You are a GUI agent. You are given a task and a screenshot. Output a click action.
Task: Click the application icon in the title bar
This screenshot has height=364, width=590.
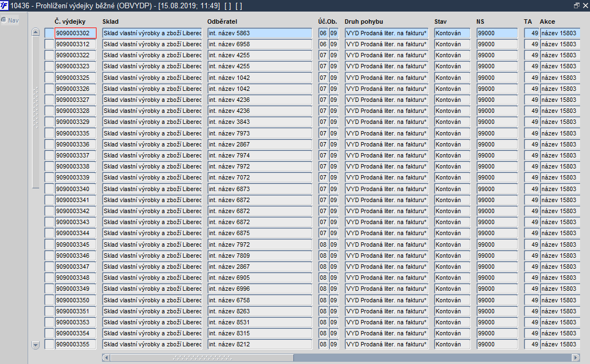4,6
